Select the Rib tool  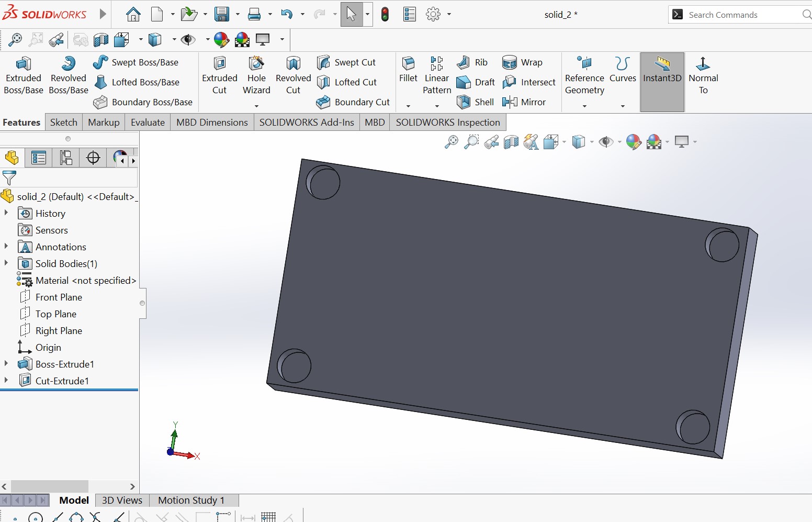[472, 62]
